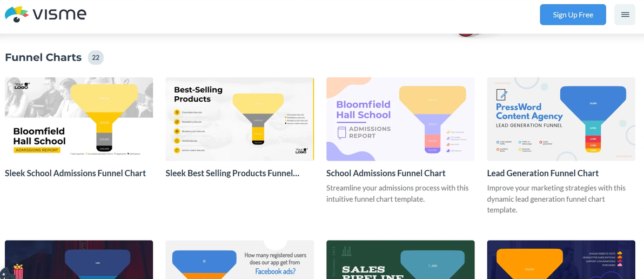Open the hamburger menu
The height and width of the screenshot is (279, 644).
pos(625,15)
